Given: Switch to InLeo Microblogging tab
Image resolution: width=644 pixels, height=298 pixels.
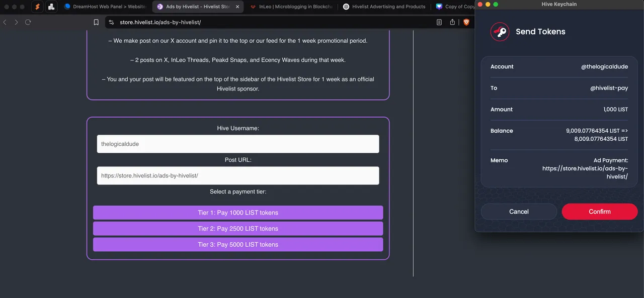Looking at the screenshot, I should pyautogui.click(x=291, y=7).
